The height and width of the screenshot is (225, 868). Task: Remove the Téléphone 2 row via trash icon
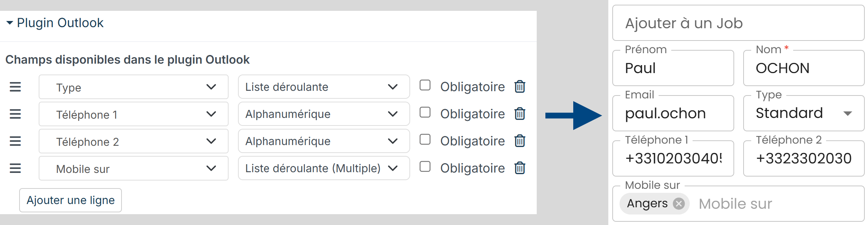coord(520,141)
